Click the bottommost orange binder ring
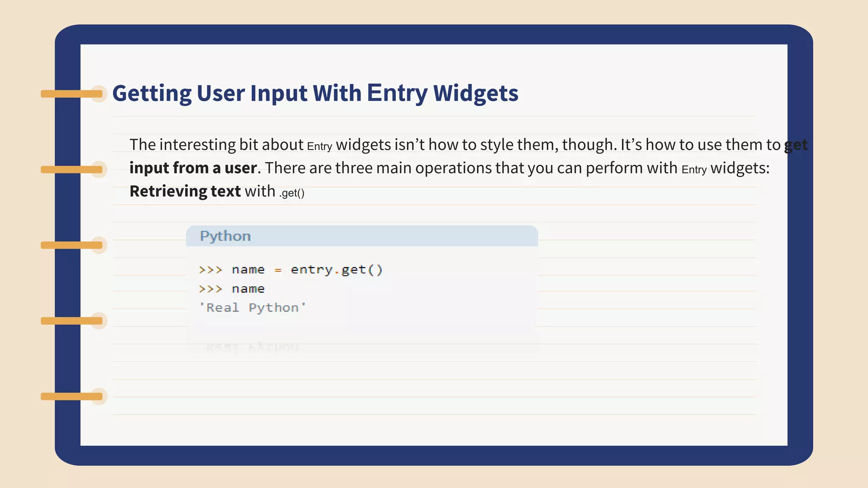 72,396
